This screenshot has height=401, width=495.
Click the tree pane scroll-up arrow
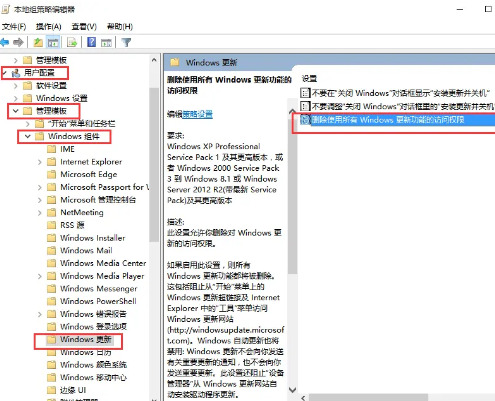[x=154, y=60]
